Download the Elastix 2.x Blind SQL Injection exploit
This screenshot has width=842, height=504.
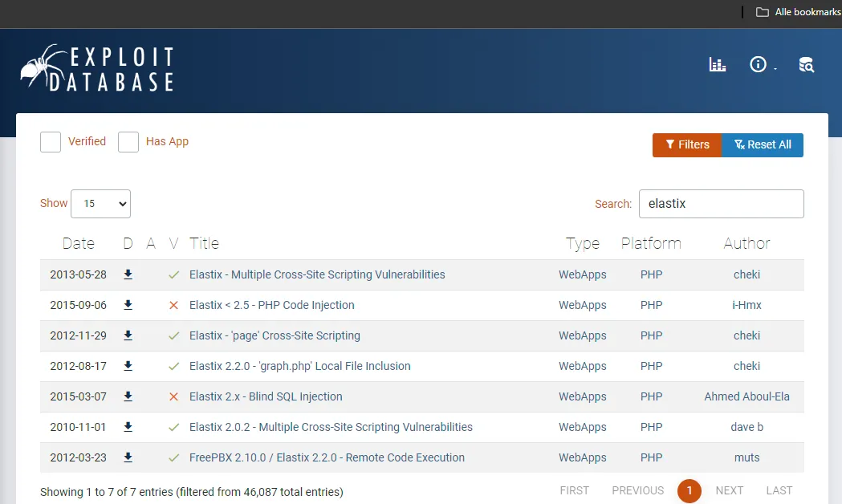[128, 396]
